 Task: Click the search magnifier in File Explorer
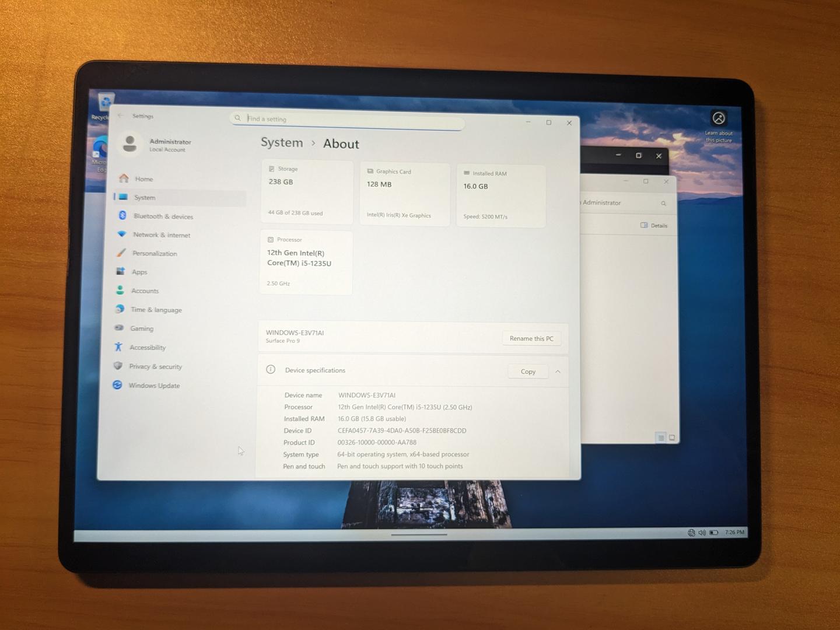coord(663,204)
